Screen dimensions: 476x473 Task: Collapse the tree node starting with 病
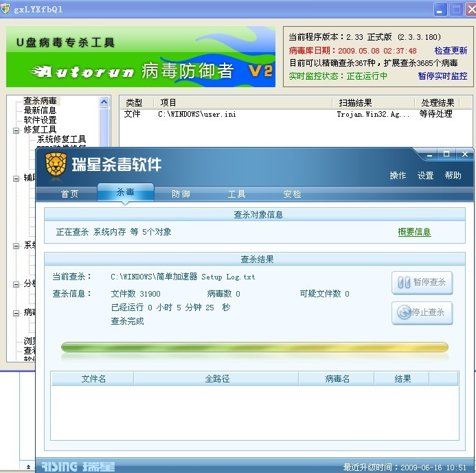tap(16, 314)
